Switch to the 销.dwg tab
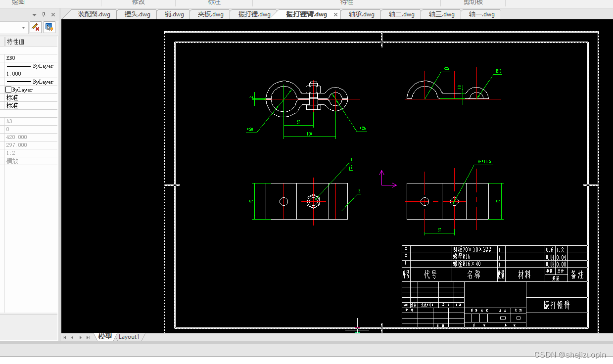The image size is (613, 364). click(x=174, y=14)
